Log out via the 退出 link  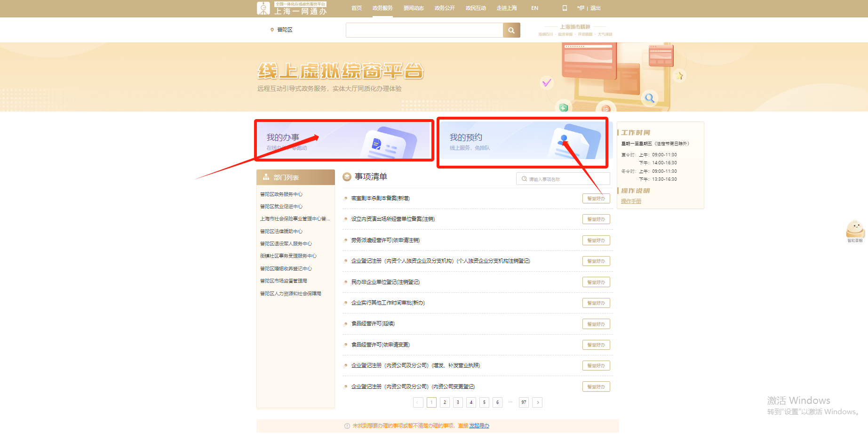point(596,8)
